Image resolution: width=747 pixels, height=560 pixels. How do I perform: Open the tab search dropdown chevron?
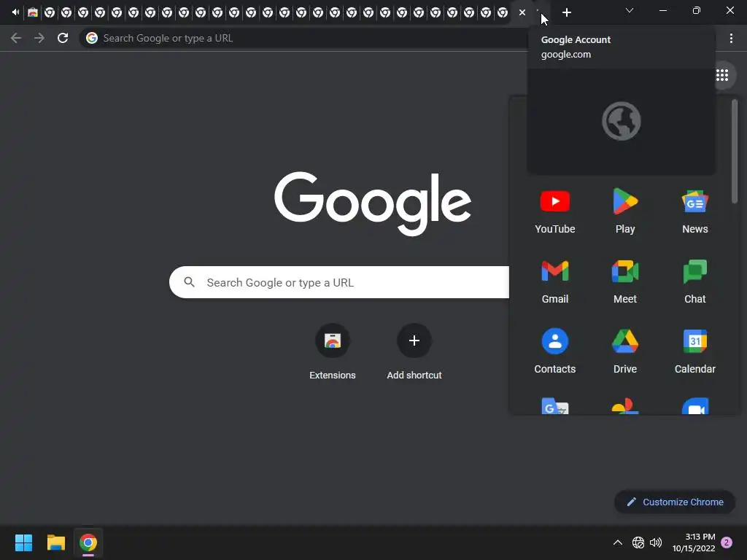630,10
